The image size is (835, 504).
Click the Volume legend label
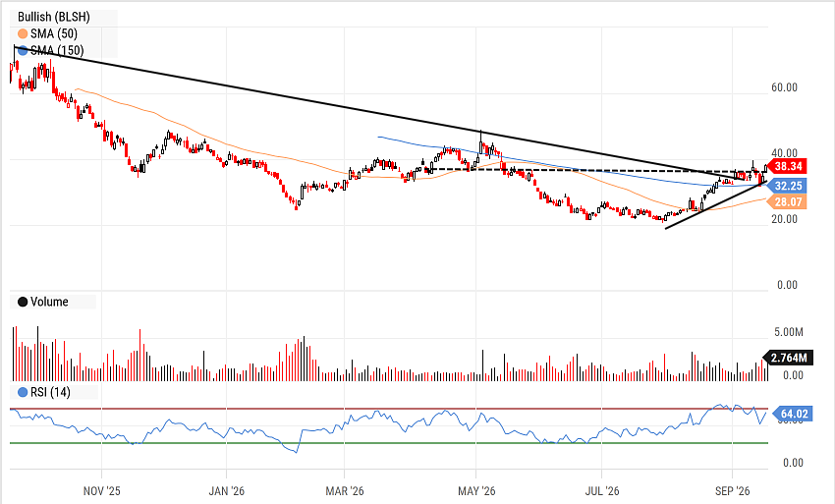(x=49, y=302)
